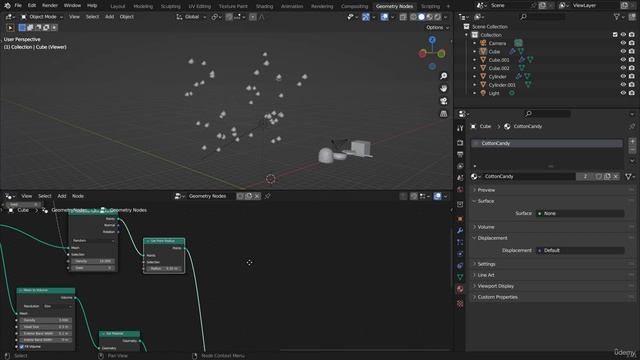Select the Tweak tool icon in viewport header
Viewport: 640px width, 360px height.
coord(10,28)
